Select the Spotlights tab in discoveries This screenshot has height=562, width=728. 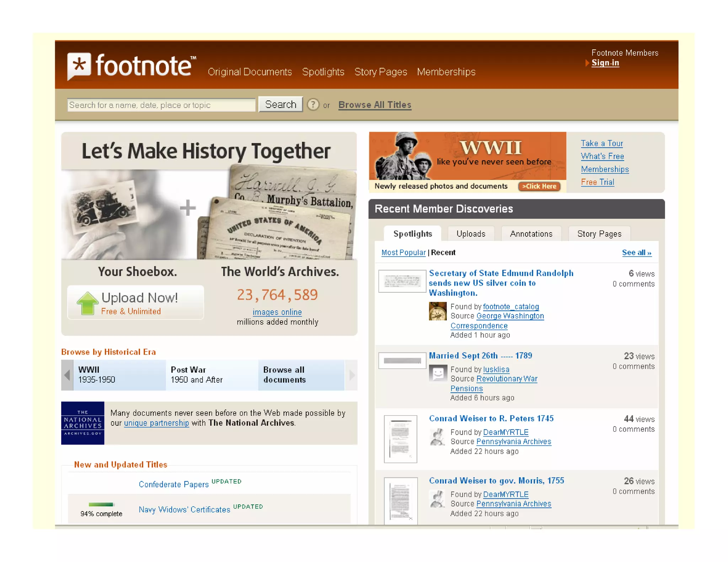click(412, 234)
